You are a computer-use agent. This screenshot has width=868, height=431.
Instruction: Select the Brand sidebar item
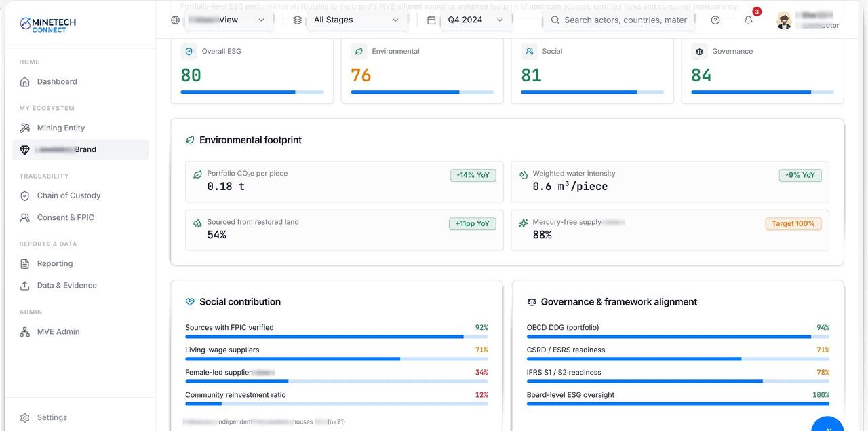(80, 149)
